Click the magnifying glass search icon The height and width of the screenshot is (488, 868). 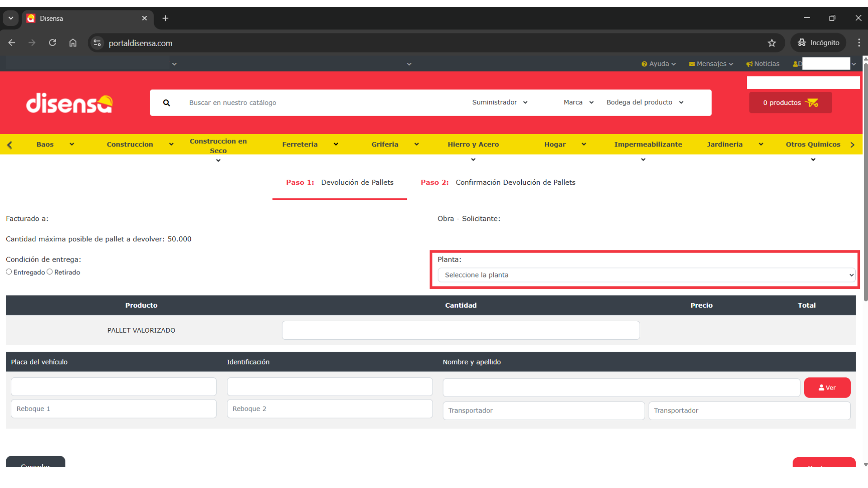tap(166, 103)
